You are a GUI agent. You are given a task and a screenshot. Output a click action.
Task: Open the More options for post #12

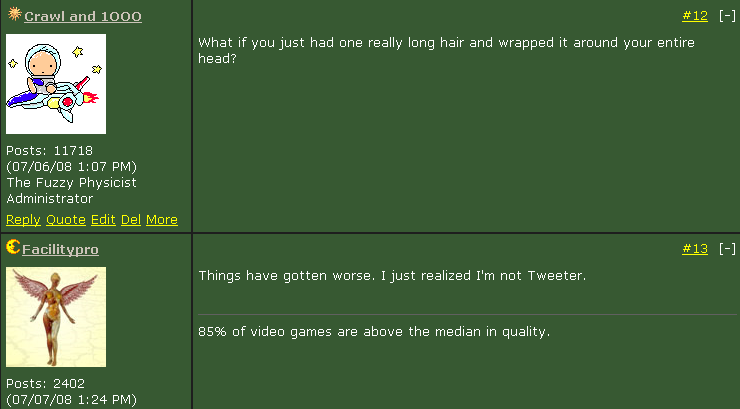(x=162, y=220)
